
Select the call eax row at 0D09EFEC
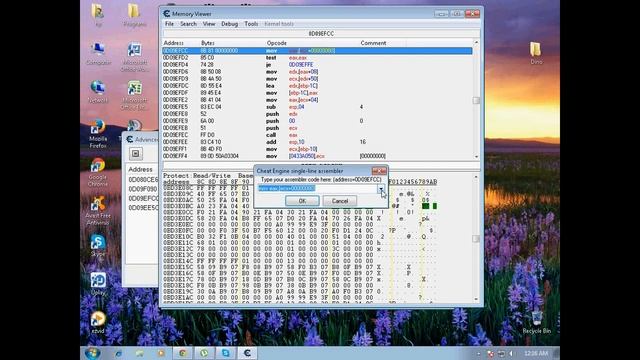click(x=317, y=135)
